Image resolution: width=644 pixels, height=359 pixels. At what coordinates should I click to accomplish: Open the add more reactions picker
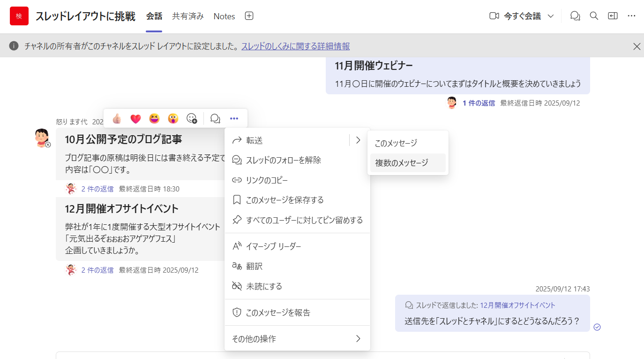pyautogui.click(x=192, y=119)
